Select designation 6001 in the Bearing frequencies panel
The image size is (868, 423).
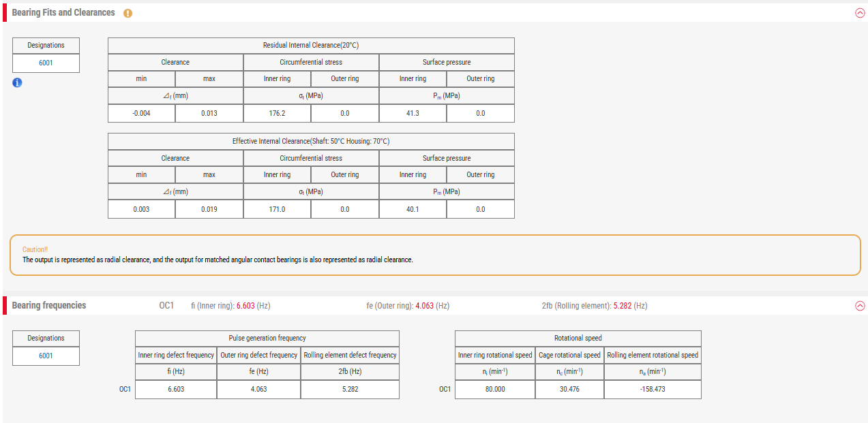[46, 356]
